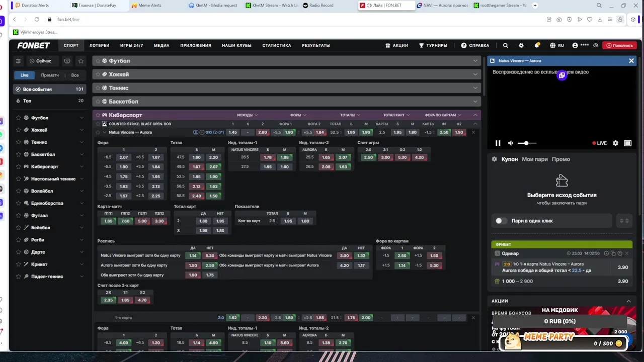Open the АКЦИИ header link
Image resolution: width=644 pixels, height=362 pixels.
(x=396, y=45)
